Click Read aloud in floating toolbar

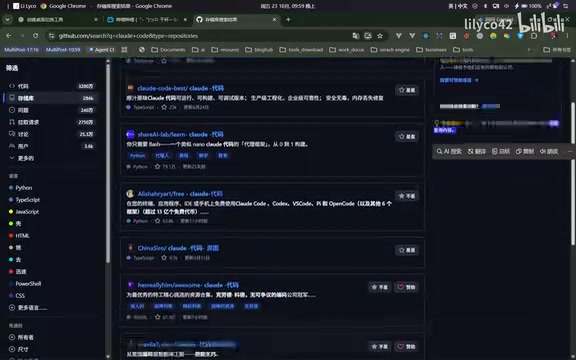[549, 151]
